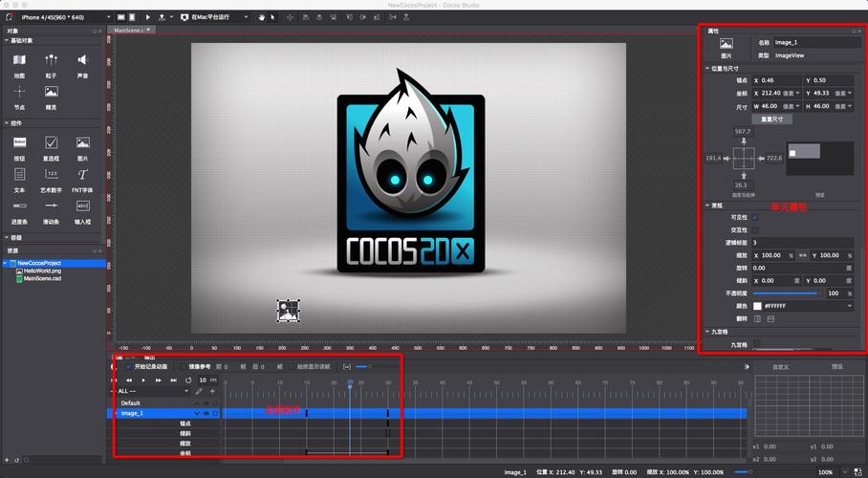
Task: Collapse the 基础对象 section
Action: (8, 40)
